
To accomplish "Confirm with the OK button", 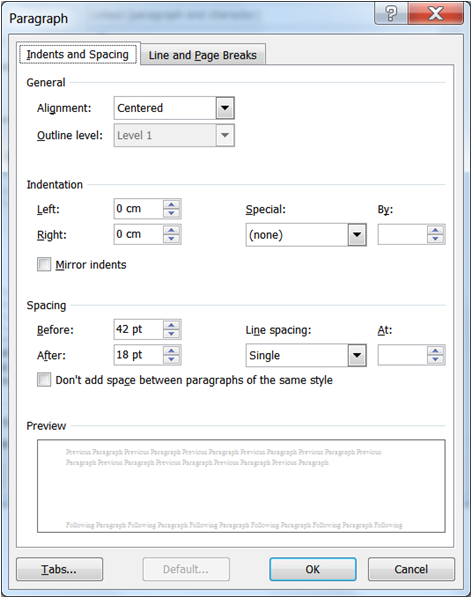I will [x=313, y=569].
